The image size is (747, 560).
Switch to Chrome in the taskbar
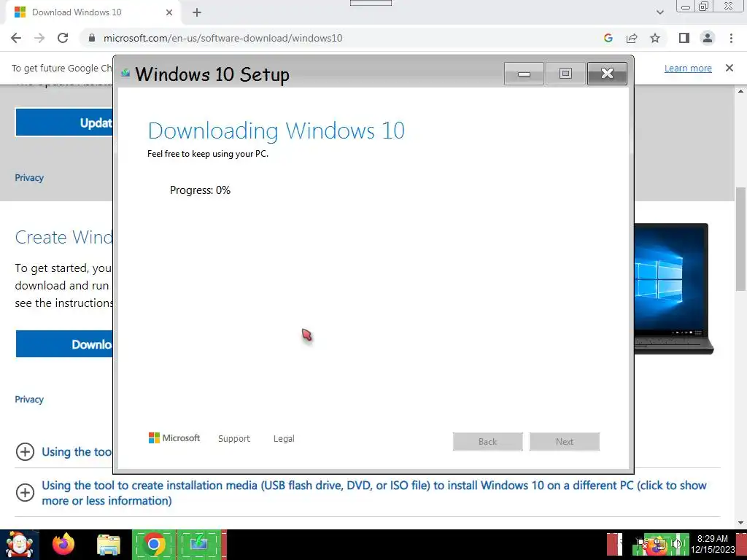pos(154,544)
